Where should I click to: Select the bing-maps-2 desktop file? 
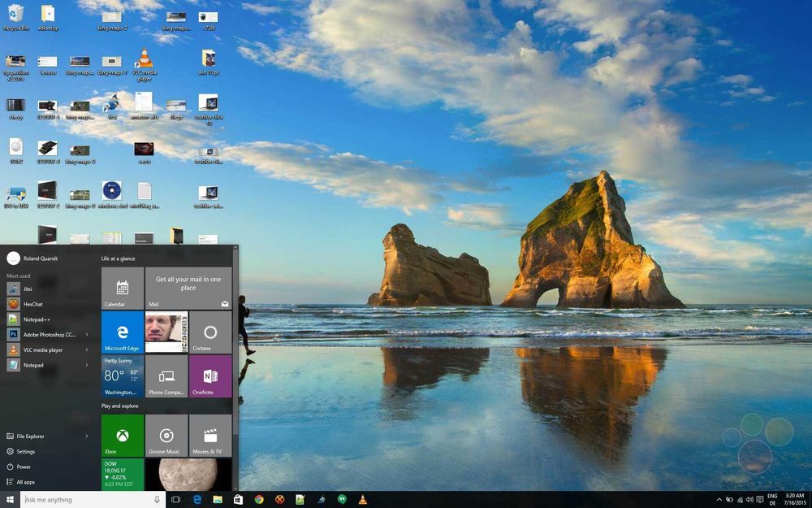click(112, 20)
